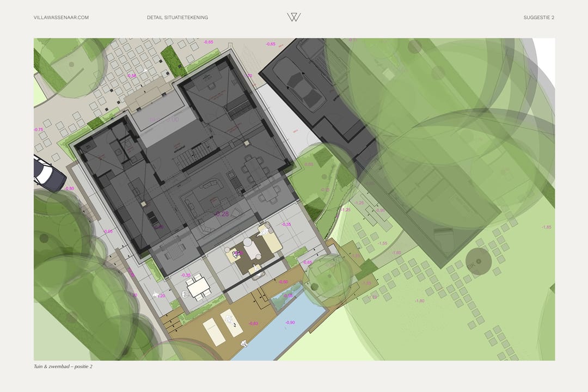This screenshot has height=392, width=588.
Task: Click the -0,58 elevation label near the entrance
Action: [x=132, y=76]
